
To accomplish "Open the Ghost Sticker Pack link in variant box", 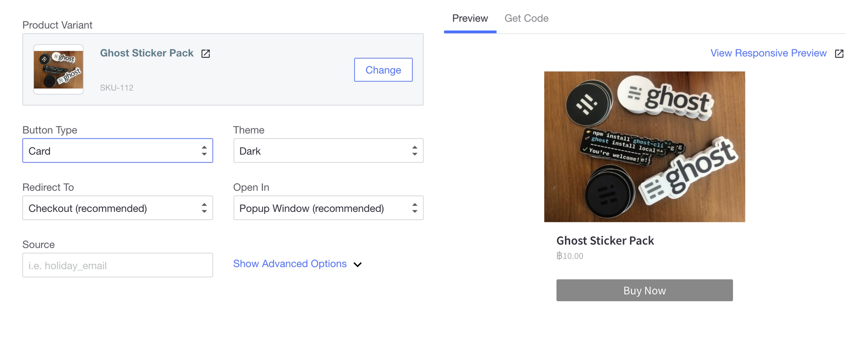I will [147, 53].
